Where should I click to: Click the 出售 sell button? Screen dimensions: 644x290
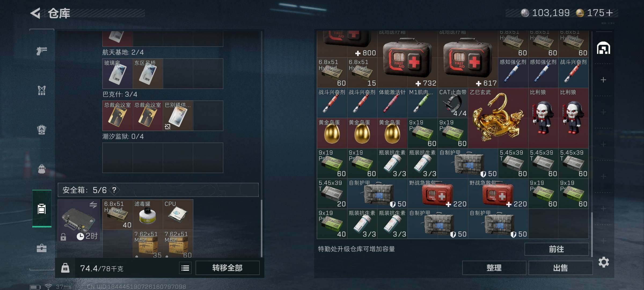click(x=561, y=268)
